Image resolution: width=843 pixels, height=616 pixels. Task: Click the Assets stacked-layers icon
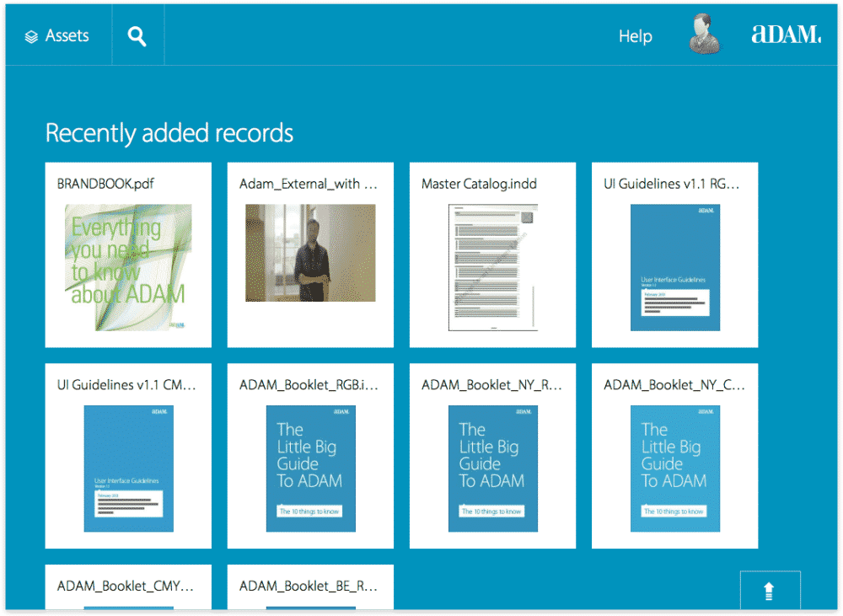[31, 35]
